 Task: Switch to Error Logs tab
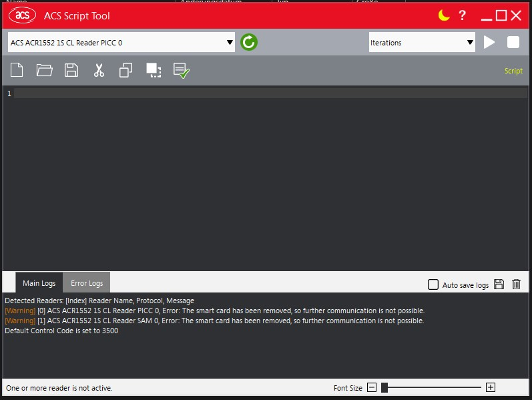tap(87, 283)
